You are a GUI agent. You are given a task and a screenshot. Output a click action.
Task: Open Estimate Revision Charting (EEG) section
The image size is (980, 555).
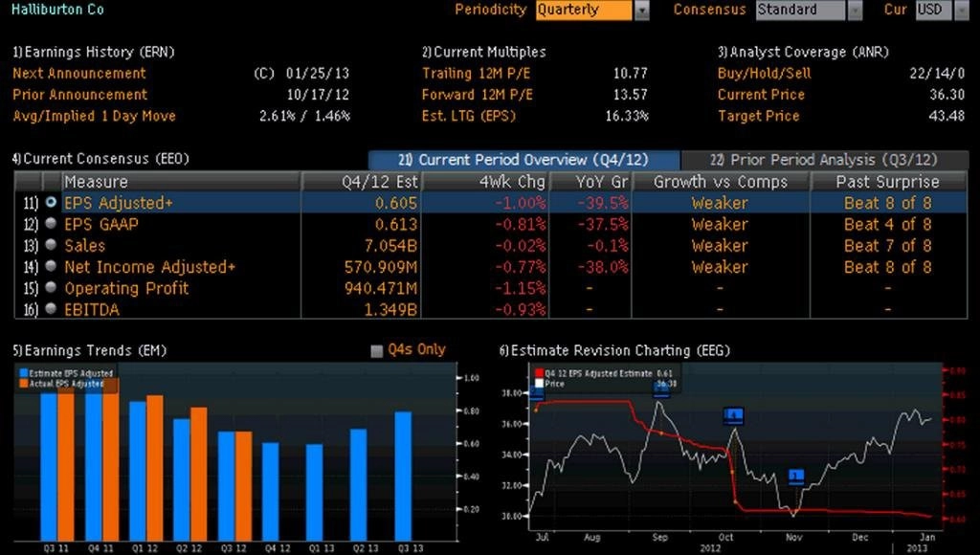614,350
